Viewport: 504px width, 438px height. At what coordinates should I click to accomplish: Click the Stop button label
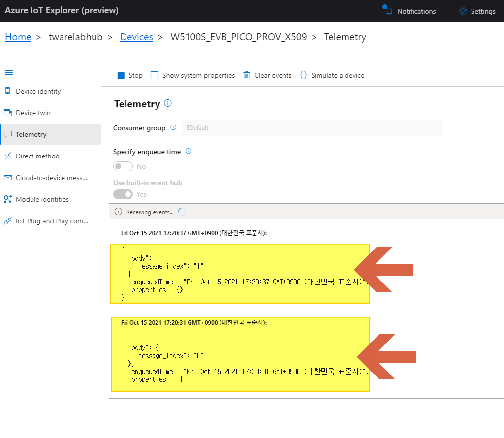tap(136, 75)
